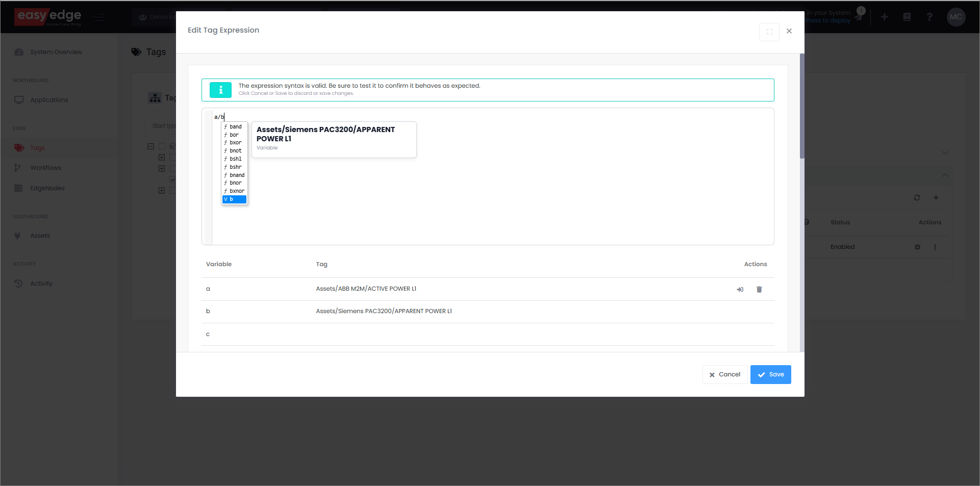The image size is (980, 486).
Task: Click the fullscreen icon in the dialog header
Action: (x=769, y=32)
